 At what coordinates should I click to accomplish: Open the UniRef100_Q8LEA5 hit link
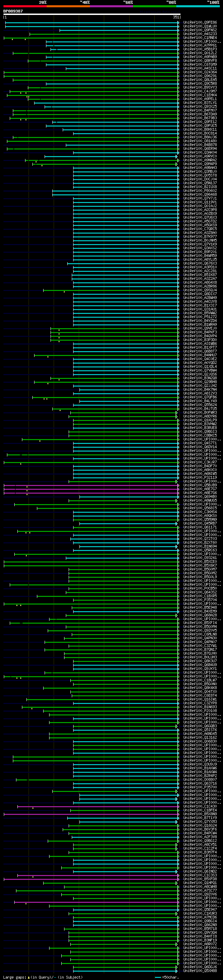pyautogui.click(x=200, y=80)
